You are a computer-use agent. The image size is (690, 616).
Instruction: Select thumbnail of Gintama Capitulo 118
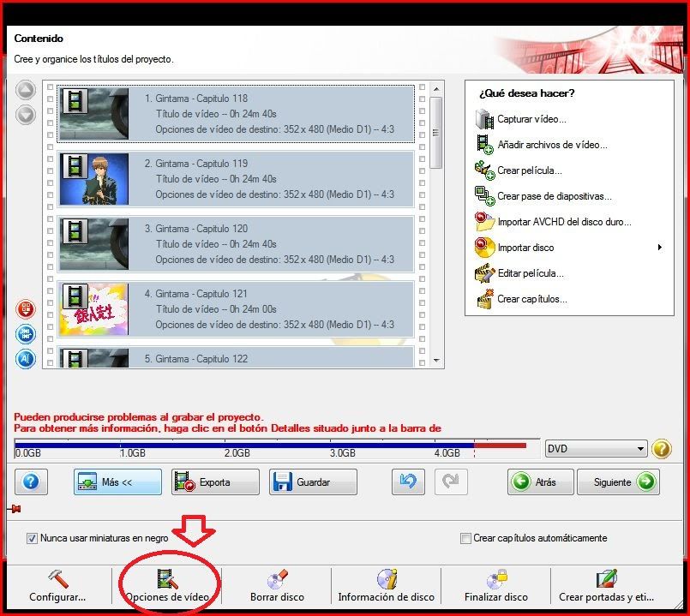coord(93,114)
